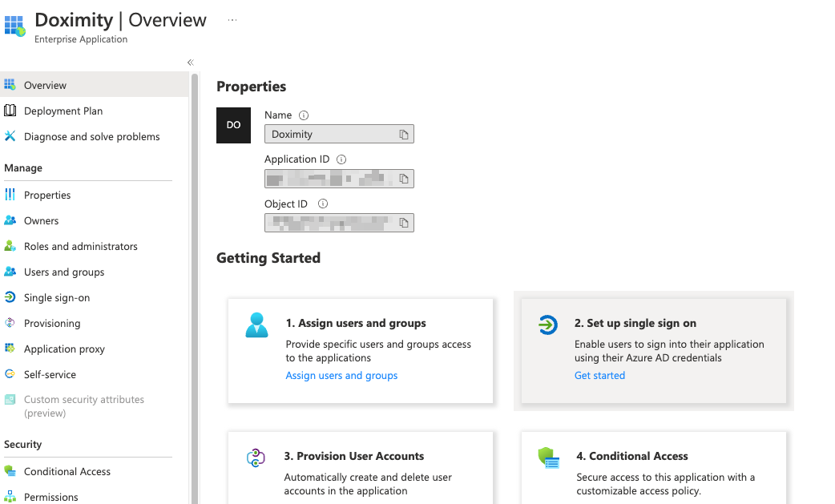The height and width of the screenshot is (504, 835).
Task: Click the Overview sidebar icon
Action: 10,85
